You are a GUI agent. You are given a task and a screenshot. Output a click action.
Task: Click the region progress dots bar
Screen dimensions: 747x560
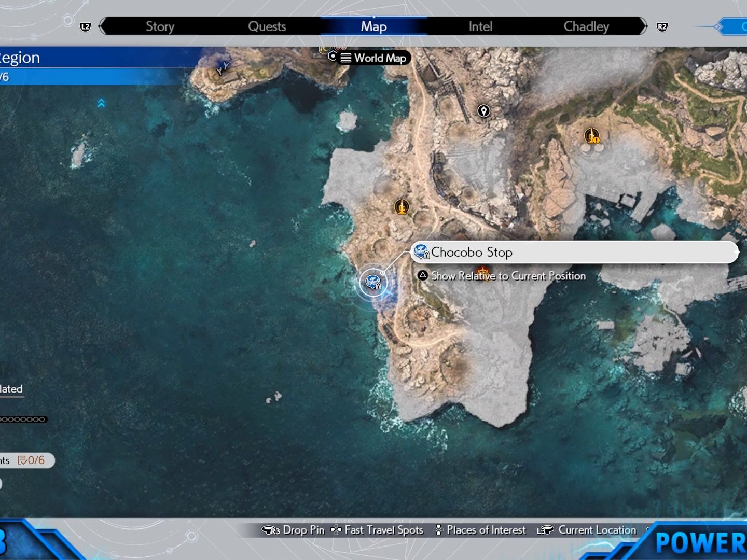[23, 419]
